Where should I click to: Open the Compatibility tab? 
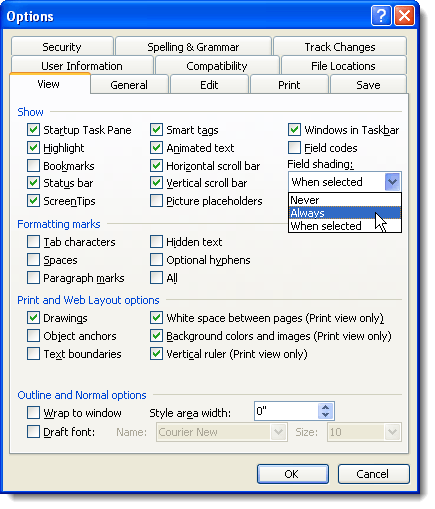(217, 66)
